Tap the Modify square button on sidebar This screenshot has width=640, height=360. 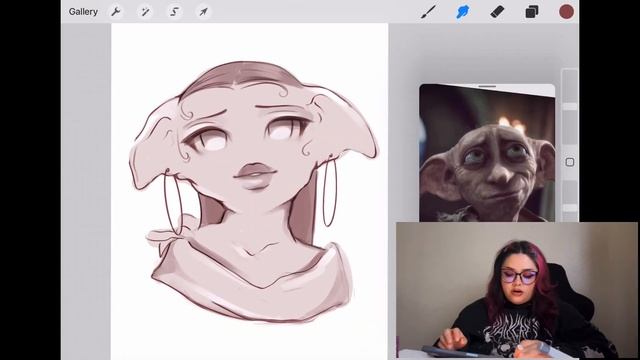(570, 162)
